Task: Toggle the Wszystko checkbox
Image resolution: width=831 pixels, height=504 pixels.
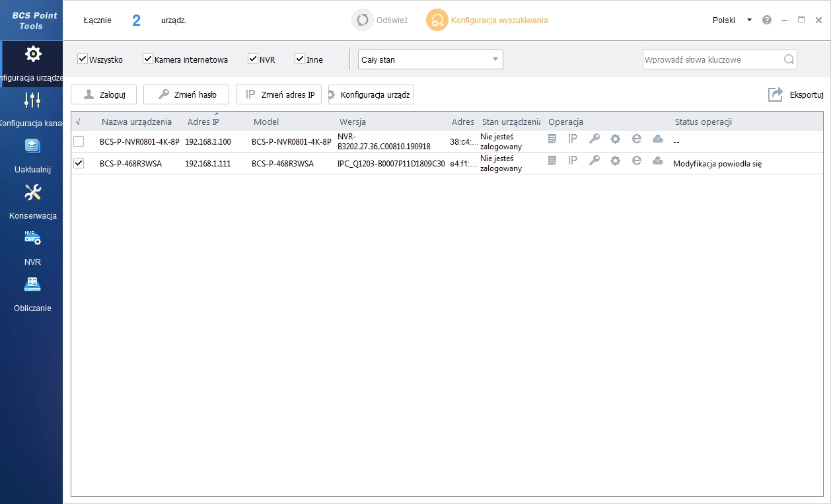Action: (x=83, y=59)
